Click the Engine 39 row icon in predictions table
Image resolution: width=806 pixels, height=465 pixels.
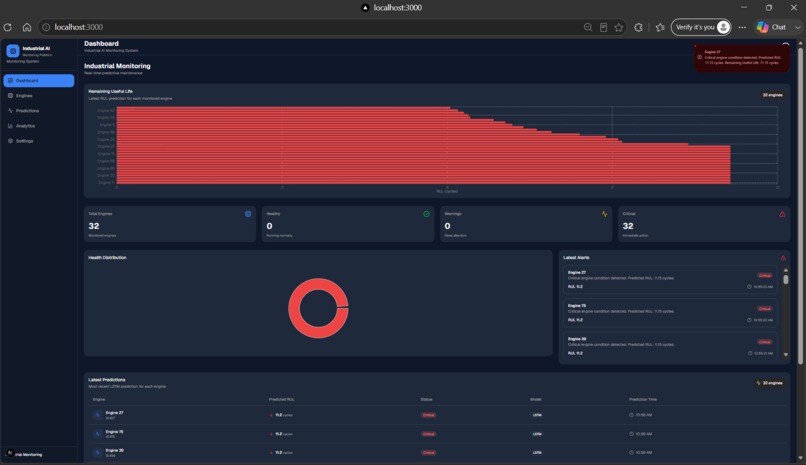coord(98,453)
